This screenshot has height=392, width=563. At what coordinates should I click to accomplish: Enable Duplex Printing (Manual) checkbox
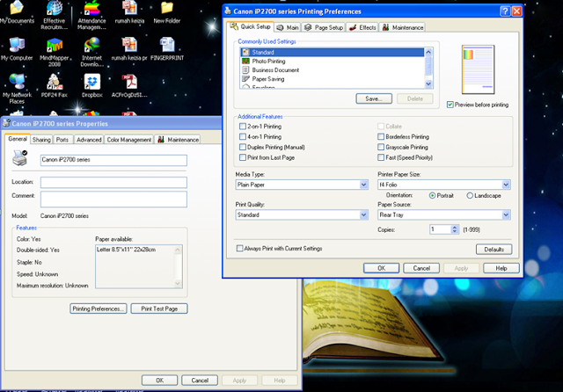[243, 147]
